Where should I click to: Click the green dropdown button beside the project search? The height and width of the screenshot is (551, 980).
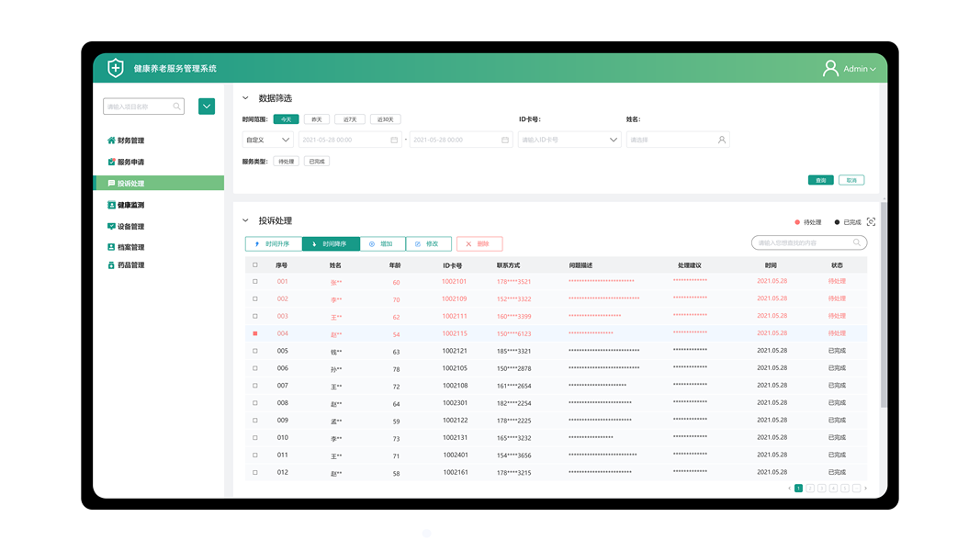[x=207, y=107]
